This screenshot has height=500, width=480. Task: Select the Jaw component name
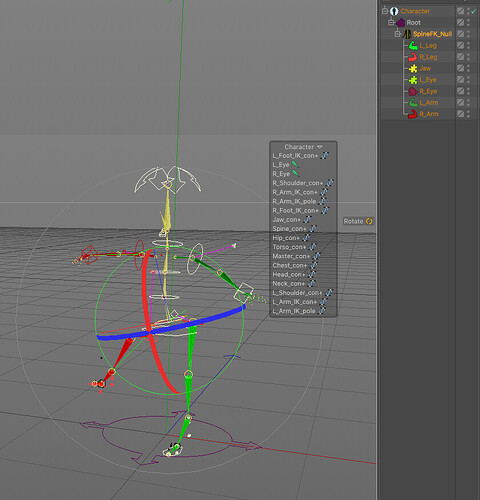(425, 68)
